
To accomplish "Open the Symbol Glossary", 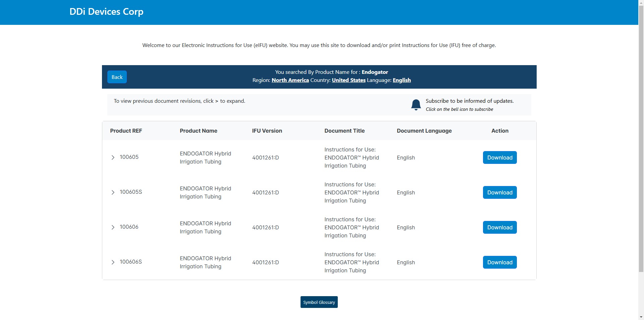I will 319,302.
